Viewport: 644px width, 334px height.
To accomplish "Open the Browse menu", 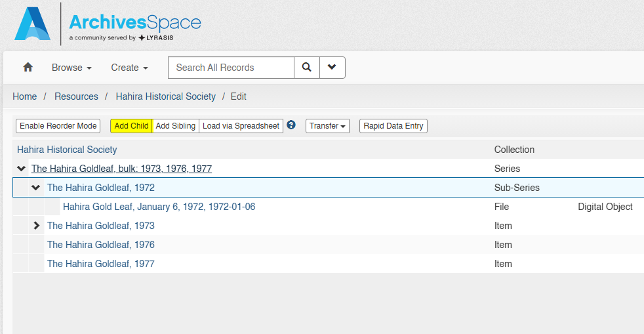I will (x=71, y=68).
